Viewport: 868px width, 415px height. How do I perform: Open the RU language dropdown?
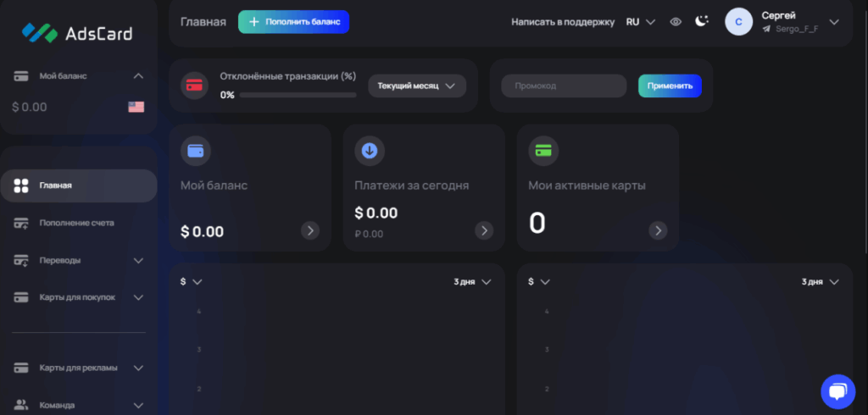coord(641,22)
